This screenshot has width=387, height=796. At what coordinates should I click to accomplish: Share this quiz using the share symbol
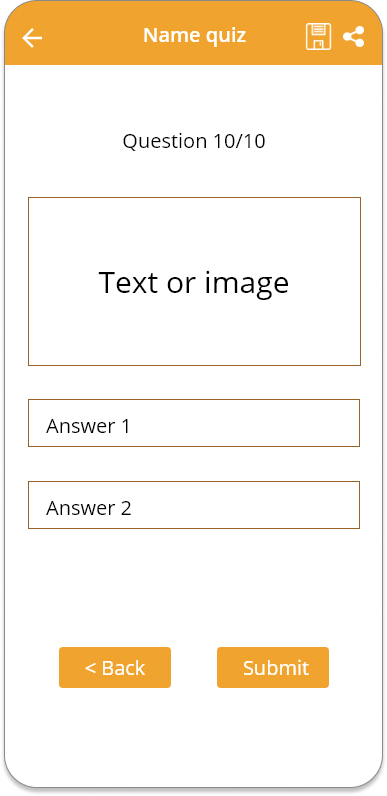point(353,37)
